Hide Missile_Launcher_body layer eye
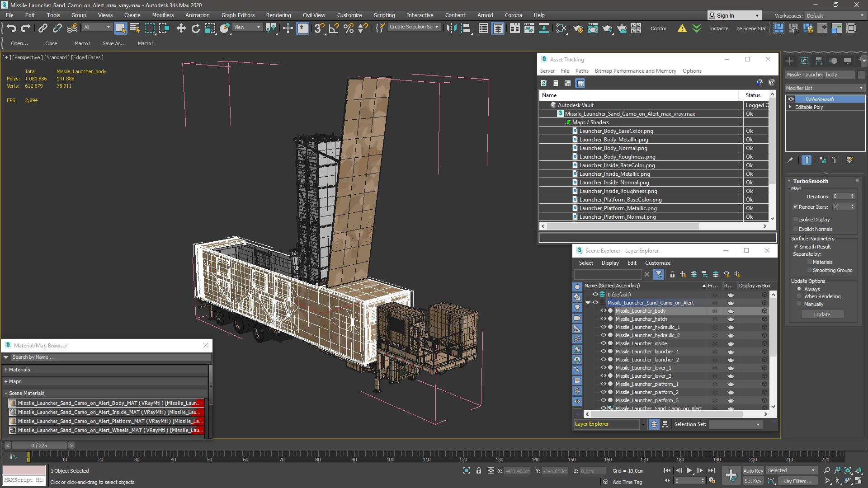The image size is (868, 488). coord(603,311)
